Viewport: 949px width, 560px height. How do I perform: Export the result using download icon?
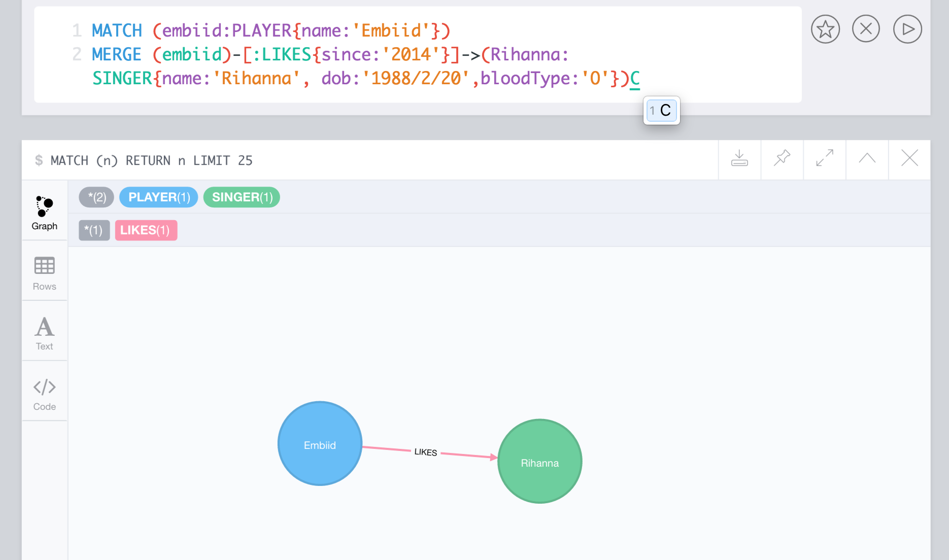click(x=739, y=158)
